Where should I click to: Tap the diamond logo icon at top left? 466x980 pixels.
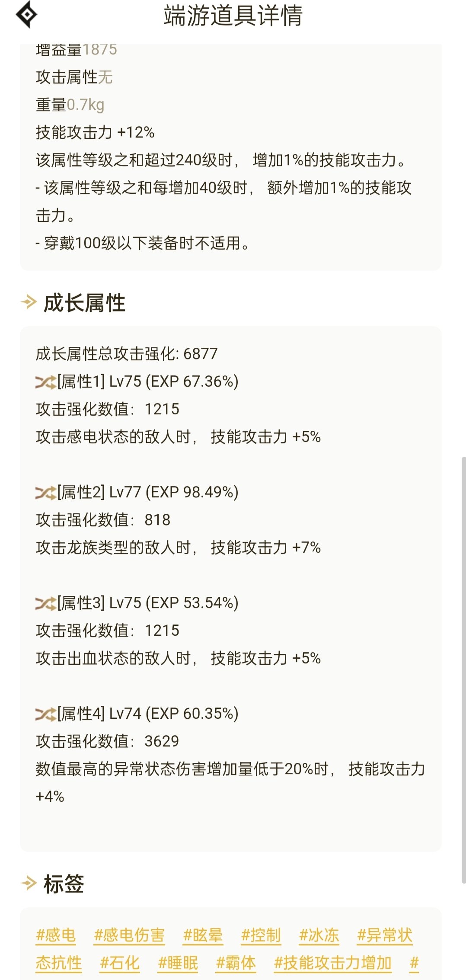26,15
